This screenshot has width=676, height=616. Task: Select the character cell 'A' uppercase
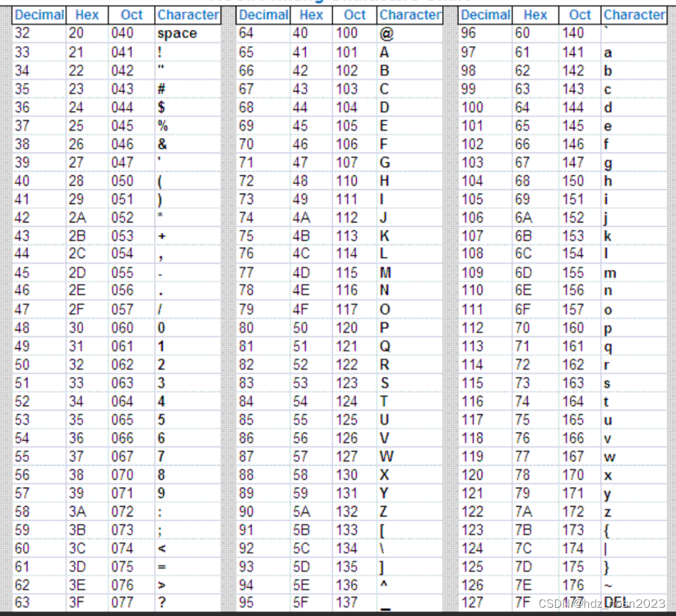(409, 52)
